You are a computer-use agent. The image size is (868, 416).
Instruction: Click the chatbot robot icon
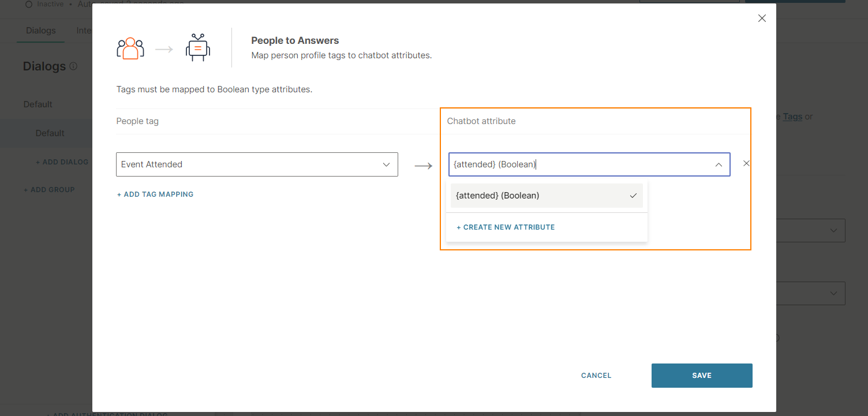click(197, 48)
